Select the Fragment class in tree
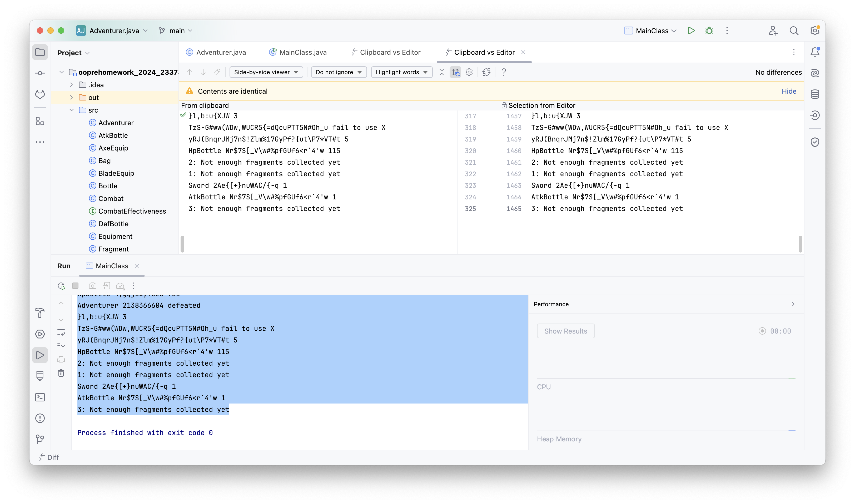Screen dimensions: 855x504 click(x=109, y=249)
